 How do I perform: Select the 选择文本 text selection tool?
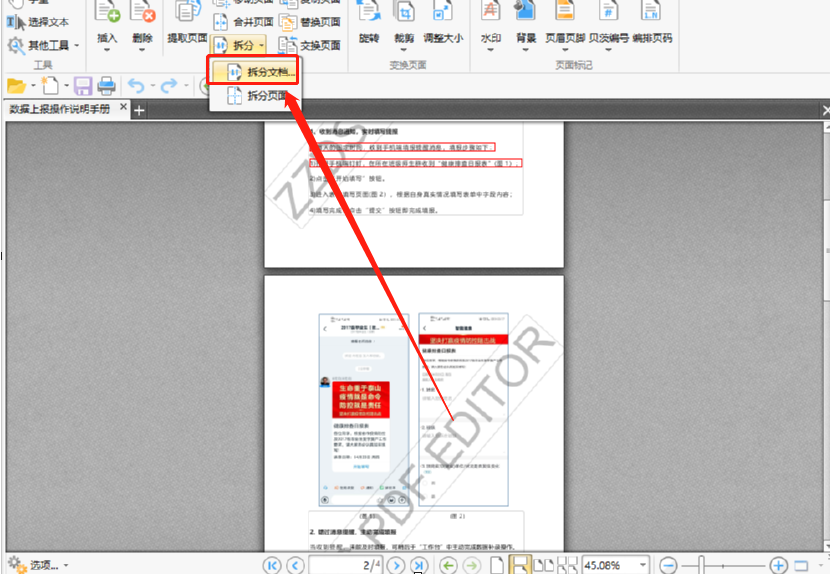click(x=38, y=22)
